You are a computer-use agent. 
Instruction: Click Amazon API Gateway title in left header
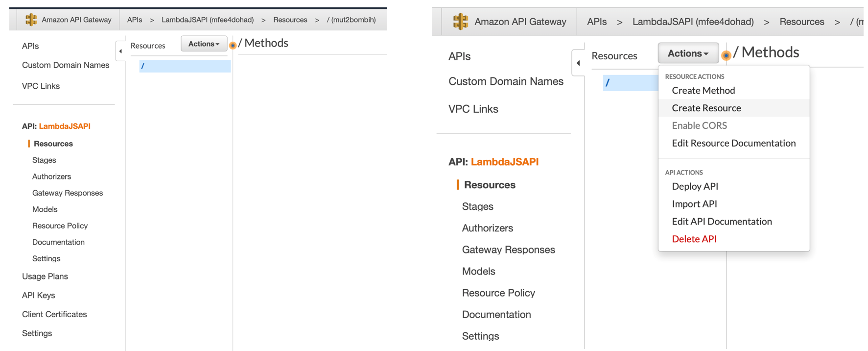pyautogui.click(x=76, y=20)
